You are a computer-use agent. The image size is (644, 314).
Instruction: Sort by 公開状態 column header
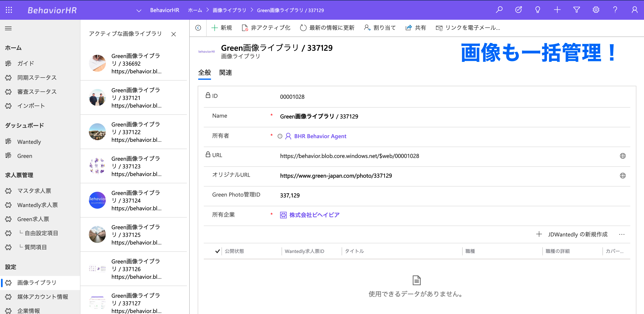(x=234, y=251)
